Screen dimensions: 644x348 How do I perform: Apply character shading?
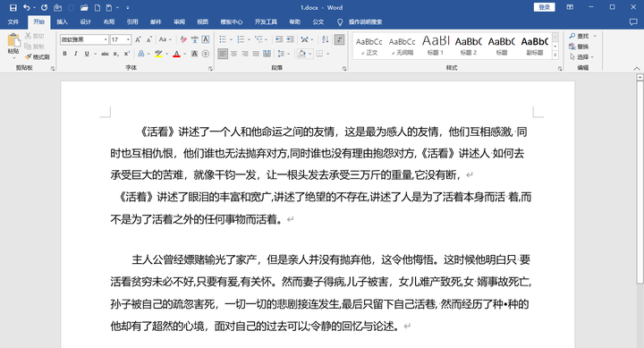pyautogui.click(x=195, y=54)
